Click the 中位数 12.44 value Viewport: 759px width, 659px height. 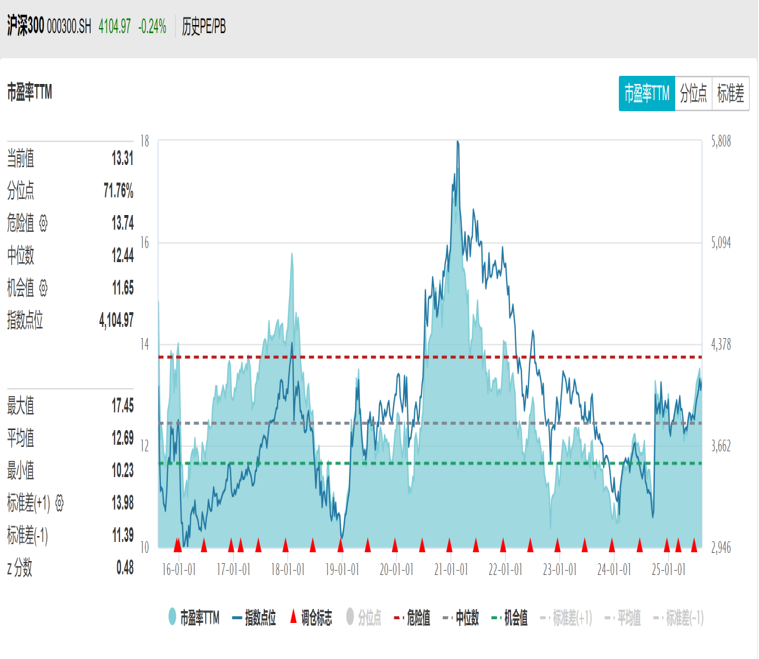click(x=122, y=256)
